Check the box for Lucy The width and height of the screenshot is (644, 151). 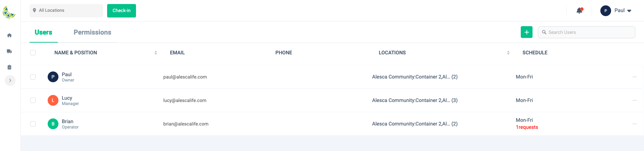pyautogui.click(x=33, y=100)
